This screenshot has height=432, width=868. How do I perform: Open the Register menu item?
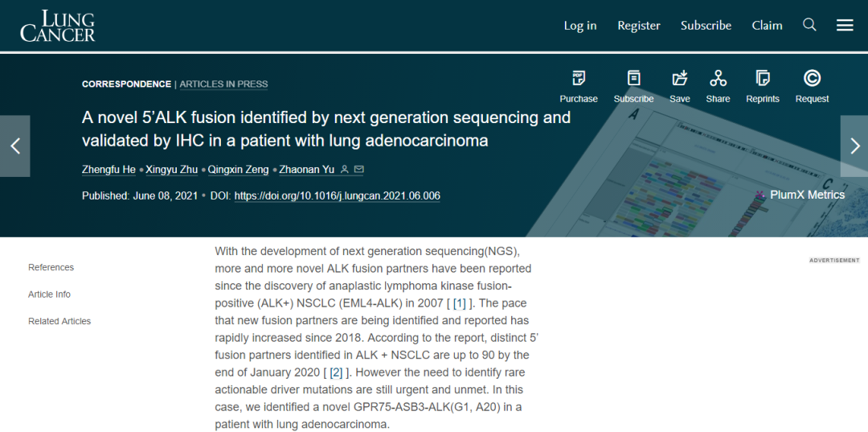[x=639, y=26]
